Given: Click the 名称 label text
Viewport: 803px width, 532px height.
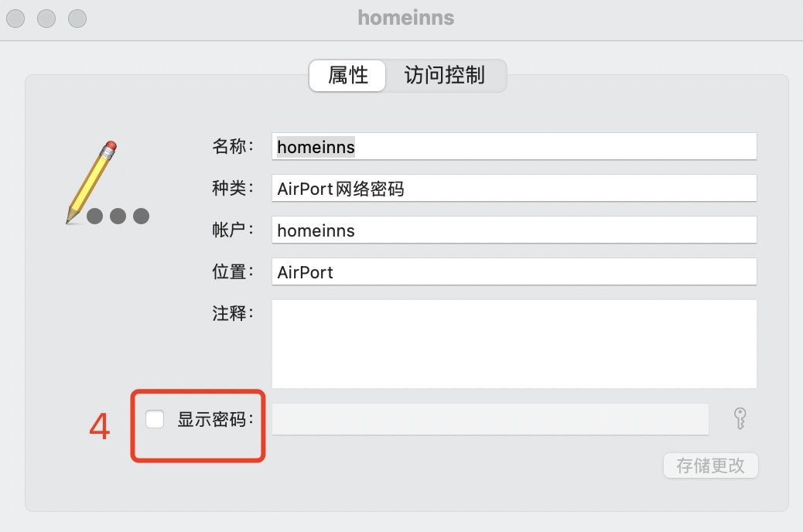Looking at the screenshot, I should coord(232,146).
